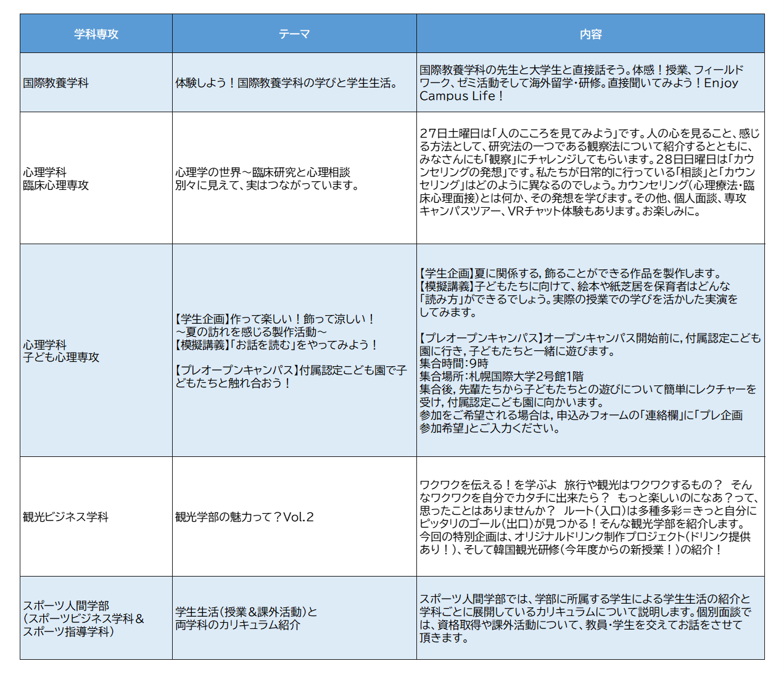Select the 心理学科 子ども心理専攻 cell
The height and width of the screenshot is (674, 784).
tap(96, 350)
